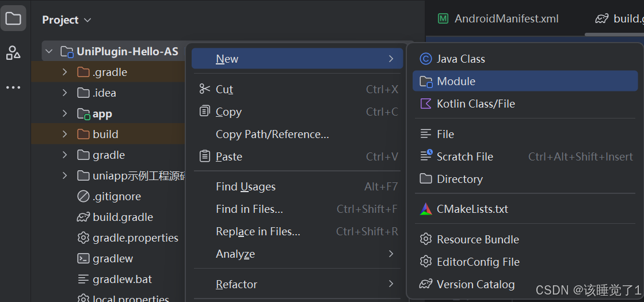Select the .gitignore file
The width and height of the screenshot is (644, 302).
(x=117, y=196)
